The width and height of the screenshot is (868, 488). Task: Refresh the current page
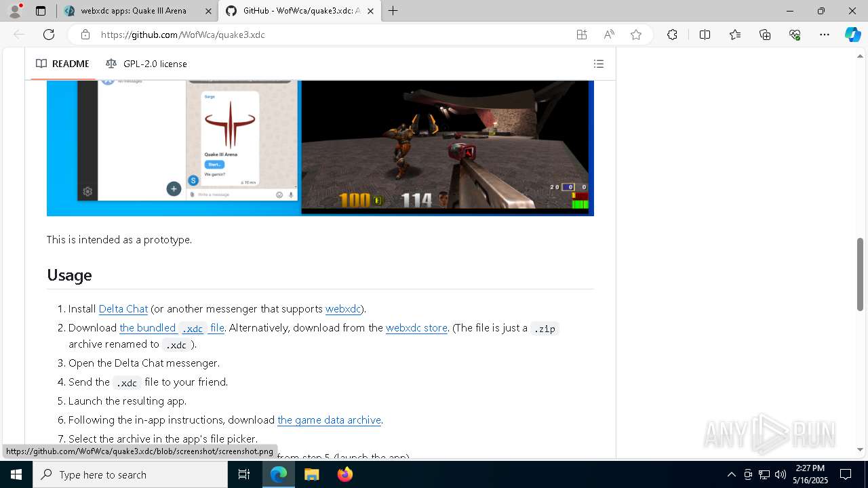click(49, 35)
